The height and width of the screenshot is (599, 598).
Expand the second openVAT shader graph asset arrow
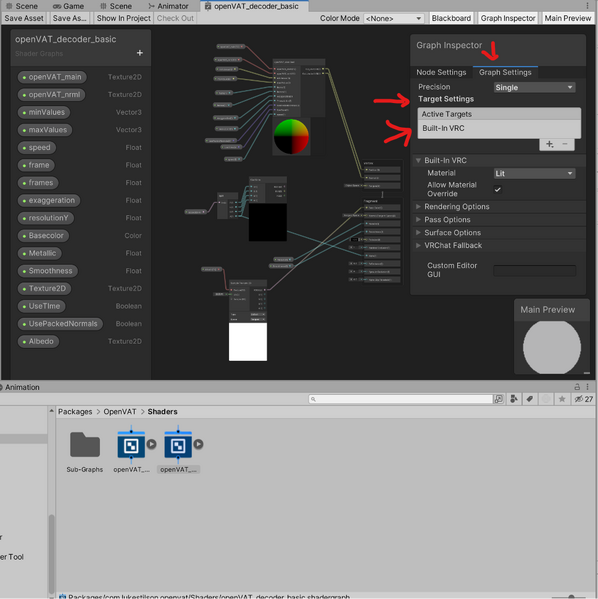198,444
